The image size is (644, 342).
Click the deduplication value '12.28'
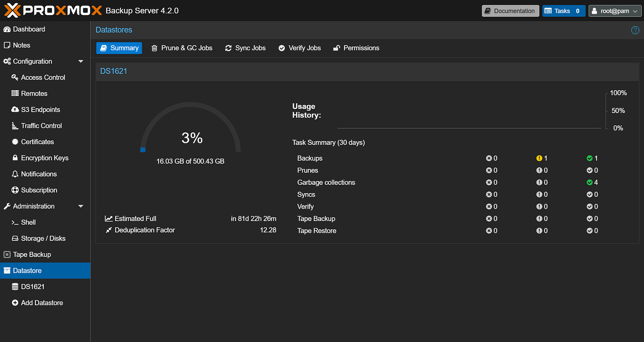pos(268,230)
